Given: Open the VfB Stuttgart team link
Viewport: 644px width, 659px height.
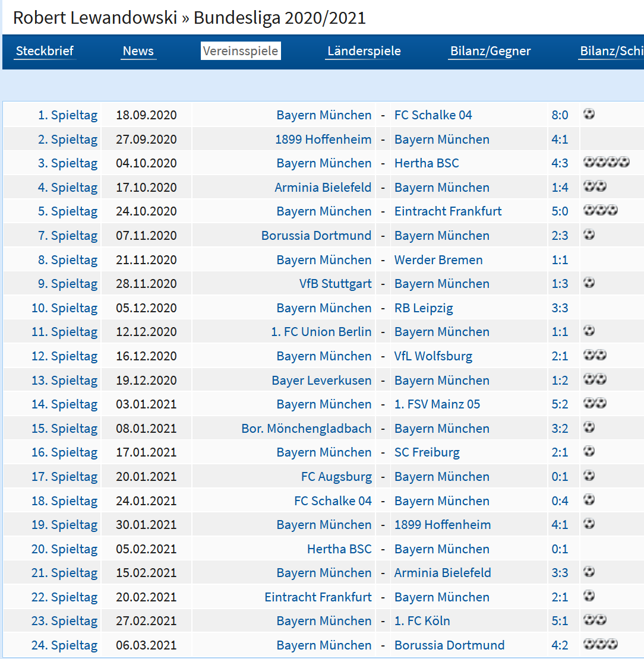Looking at the screenshot, I should click(x=335, y=284).
